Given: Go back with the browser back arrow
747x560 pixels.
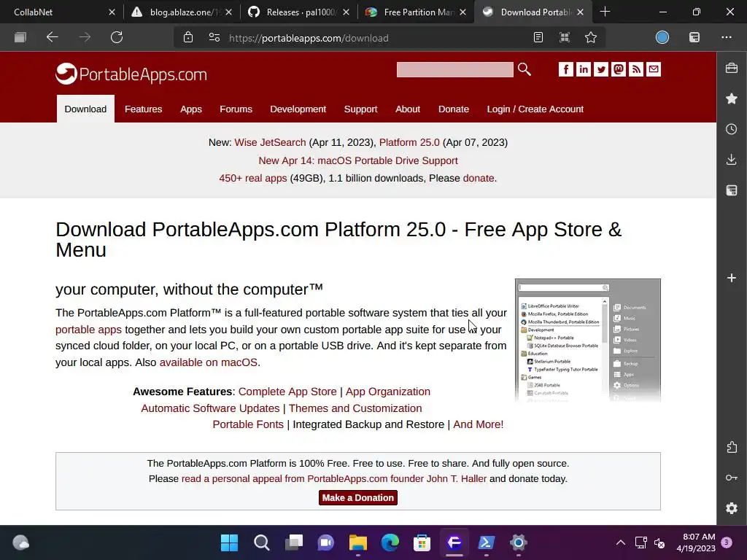Looking at the screenshot, I should coord(52,37).
